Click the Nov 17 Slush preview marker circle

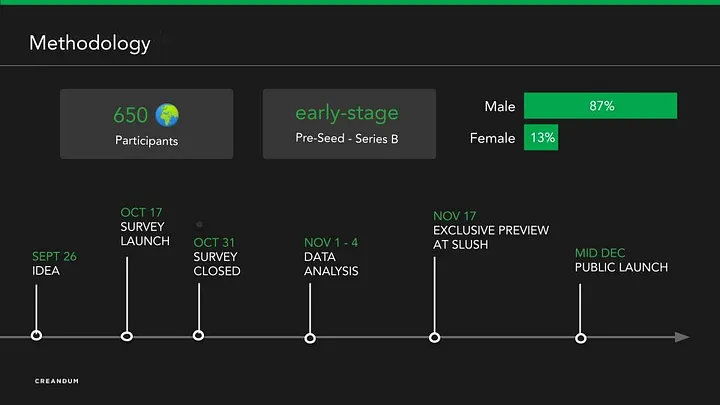(x=434, y=337)
